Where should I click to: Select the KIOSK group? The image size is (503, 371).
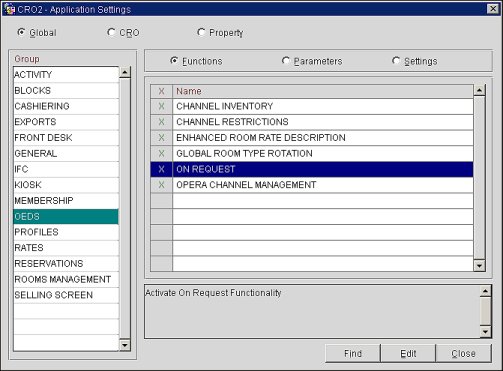point(66,185)
